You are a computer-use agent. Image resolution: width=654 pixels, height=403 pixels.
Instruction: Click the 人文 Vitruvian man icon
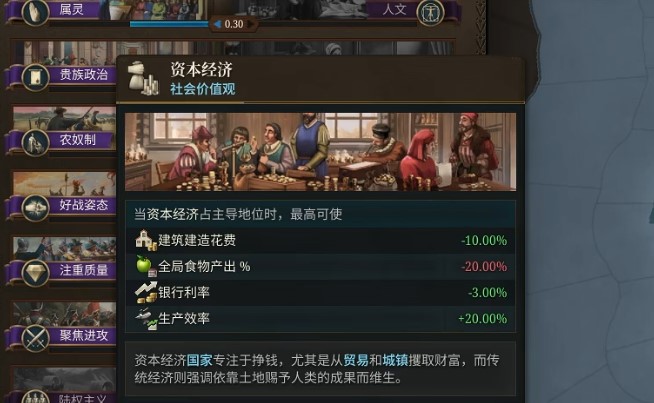click(x=430, y=12)
